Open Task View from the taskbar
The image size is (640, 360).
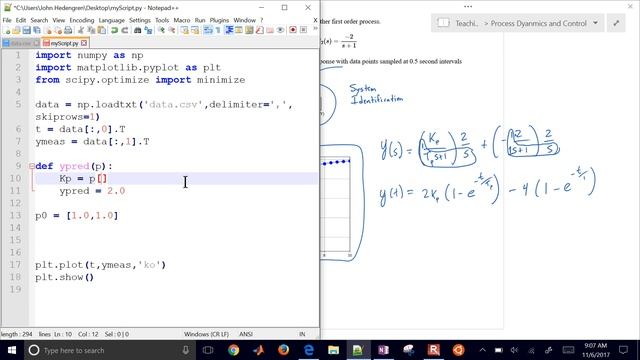(x=208, y=350)
